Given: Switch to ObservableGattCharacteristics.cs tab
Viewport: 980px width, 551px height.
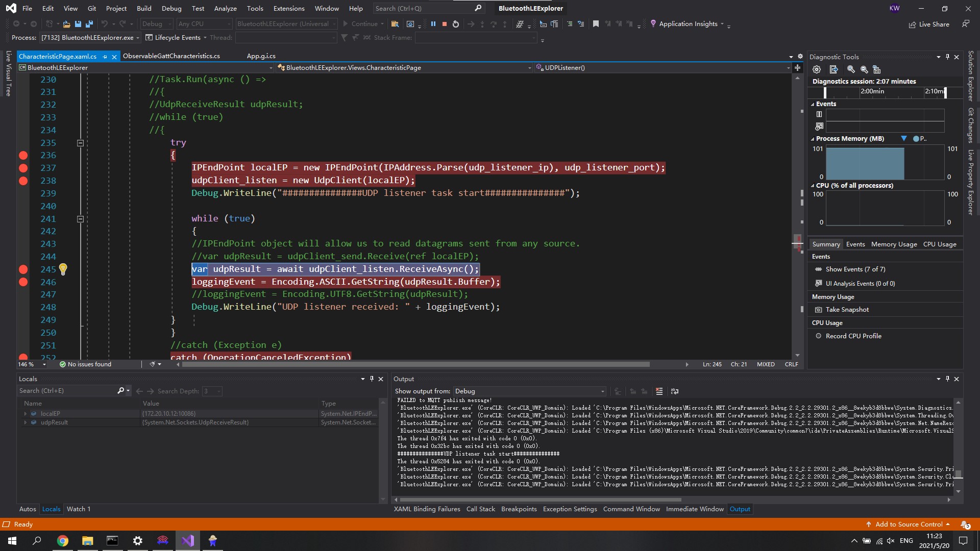Looking at the screenshot, I should [x=171, y=56].
